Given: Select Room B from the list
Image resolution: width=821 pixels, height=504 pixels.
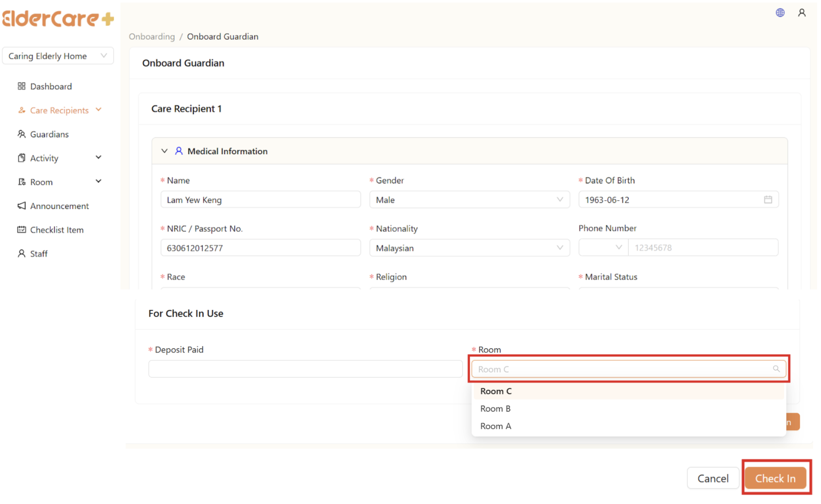Looking at the screenshot, I should coord(495,408).
